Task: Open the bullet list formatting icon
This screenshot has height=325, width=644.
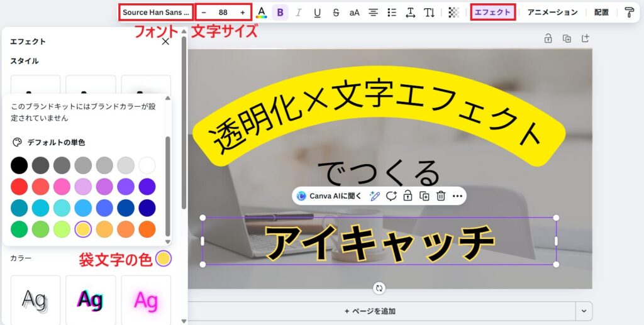Action: pyautogui.click(x=392, y=12)
